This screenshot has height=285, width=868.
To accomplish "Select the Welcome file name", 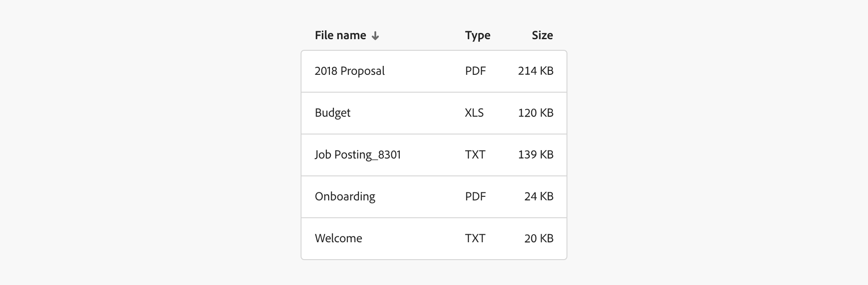I will coord(338,239).
